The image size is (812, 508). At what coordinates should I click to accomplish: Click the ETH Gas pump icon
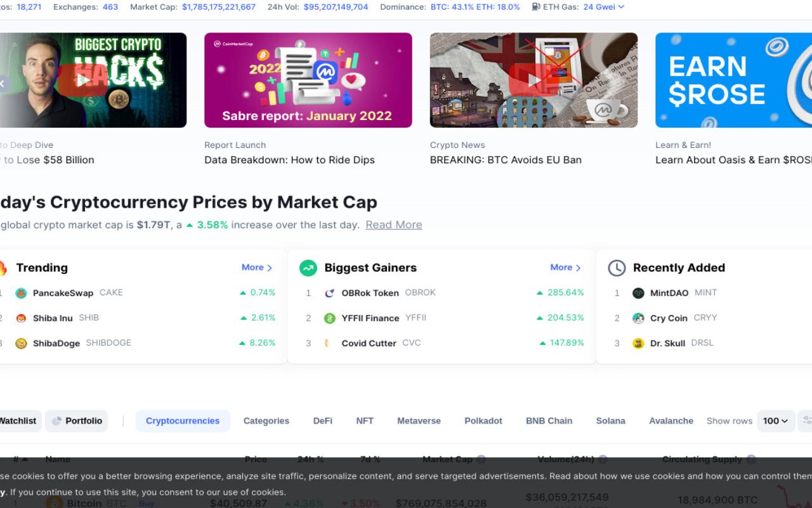click(x=536, y=7)
